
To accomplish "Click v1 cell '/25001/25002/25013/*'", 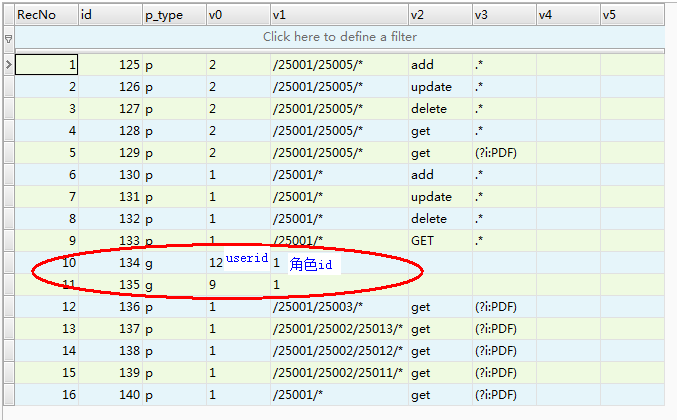I will click(x=339, y=329).
